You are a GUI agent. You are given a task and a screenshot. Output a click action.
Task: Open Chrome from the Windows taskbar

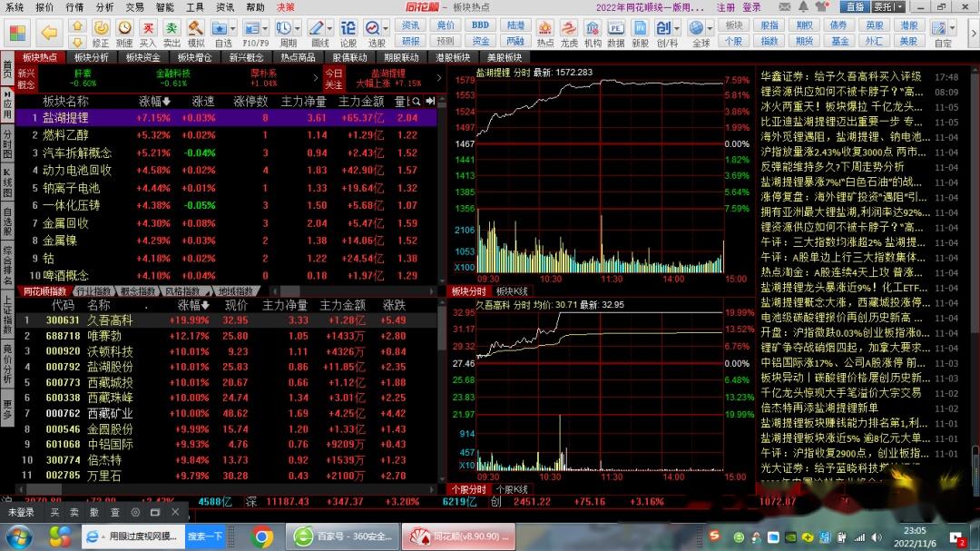(262, 536)
